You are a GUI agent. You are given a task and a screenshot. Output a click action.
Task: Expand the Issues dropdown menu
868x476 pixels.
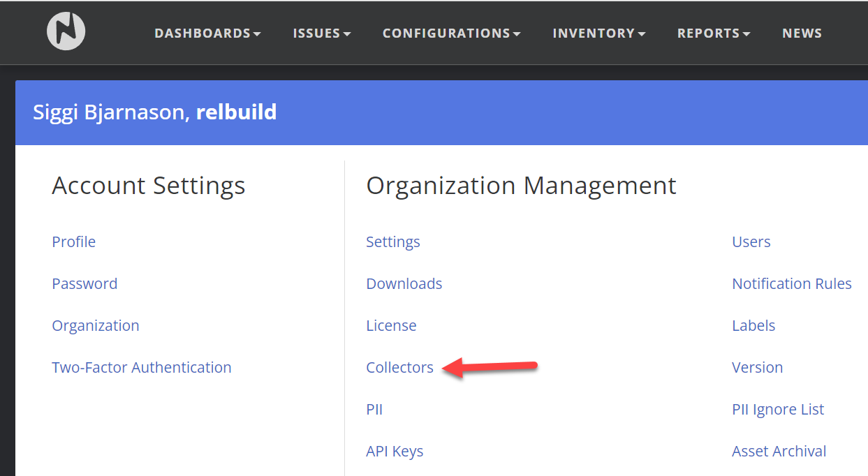(321, 34)
